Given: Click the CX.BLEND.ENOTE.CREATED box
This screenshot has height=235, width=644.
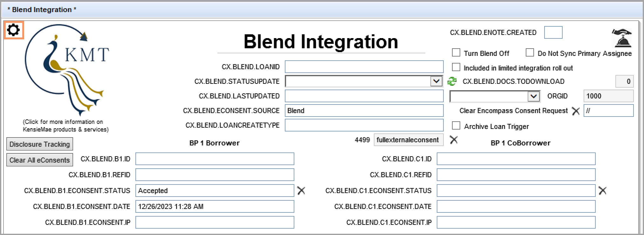Looking at the screenshot, I should 553,32.
